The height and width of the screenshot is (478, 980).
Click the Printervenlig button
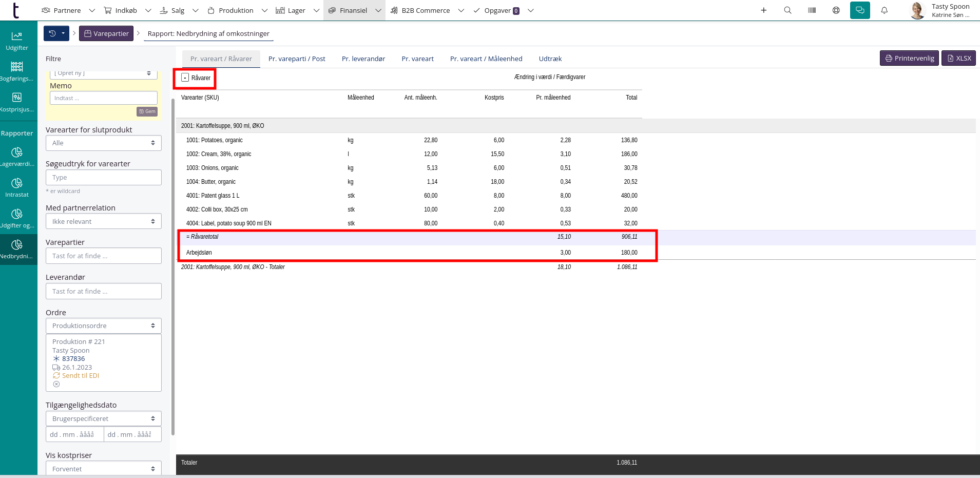(x=909, y=58)
